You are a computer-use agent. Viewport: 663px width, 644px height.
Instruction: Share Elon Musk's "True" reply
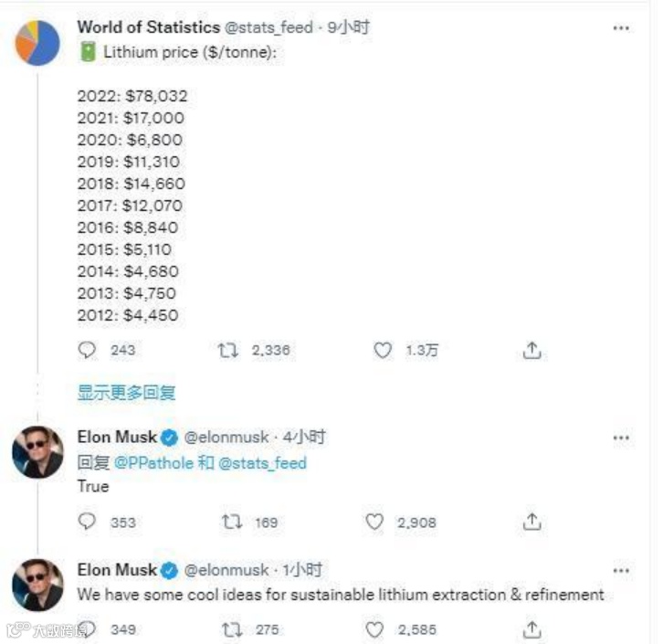tap(533, 522)
